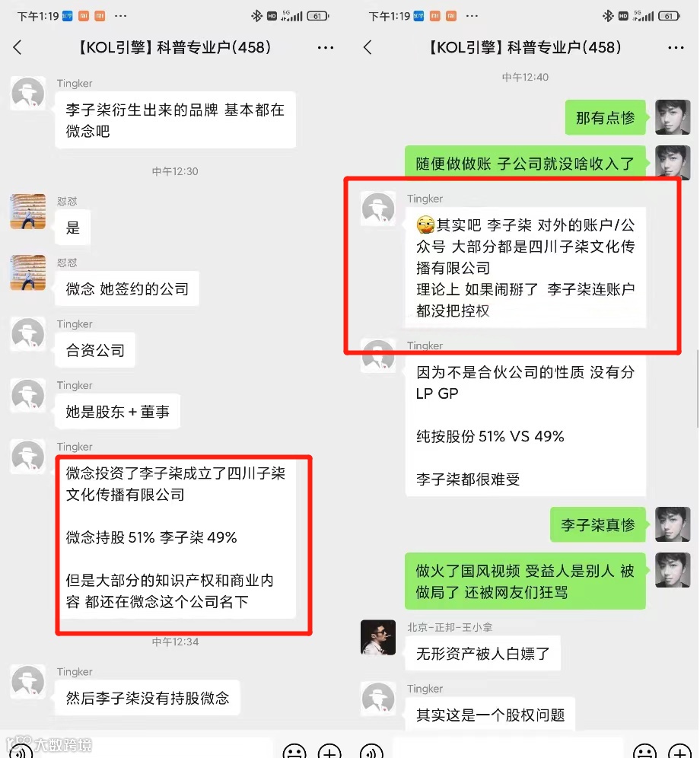Image resolution: width=700 pixels, height=758 pixels.
Task: Tap voice input icon in right chat
Action: pyautogui.click(x=371, y=750)
